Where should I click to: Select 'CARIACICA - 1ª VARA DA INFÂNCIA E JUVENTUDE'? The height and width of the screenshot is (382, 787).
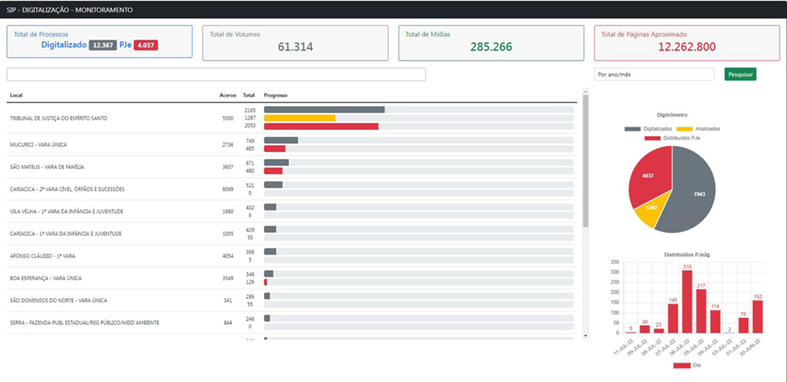(65, 233)
